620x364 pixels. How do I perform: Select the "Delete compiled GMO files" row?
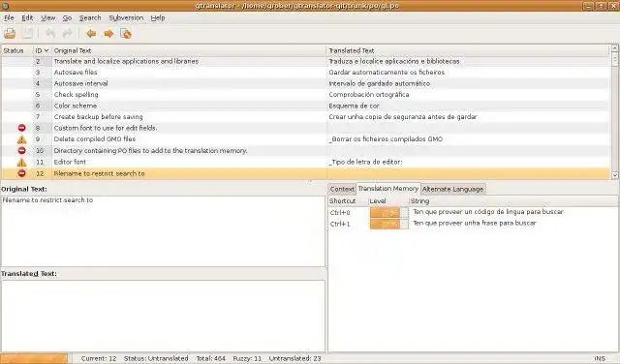305,139
